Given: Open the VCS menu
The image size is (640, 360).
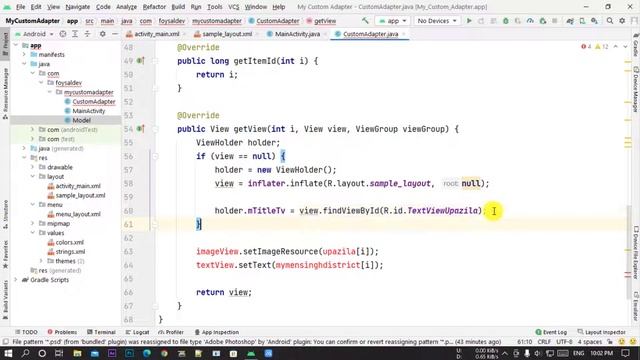Looking at the screenshot, I should click(x=233, y=7).
